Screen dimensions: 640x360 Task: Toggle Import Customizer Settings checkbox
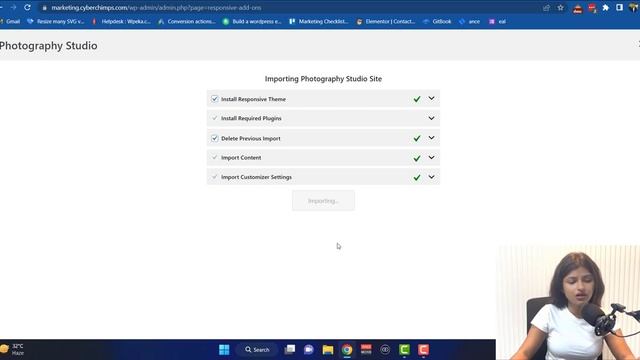(x=215, y=177)
